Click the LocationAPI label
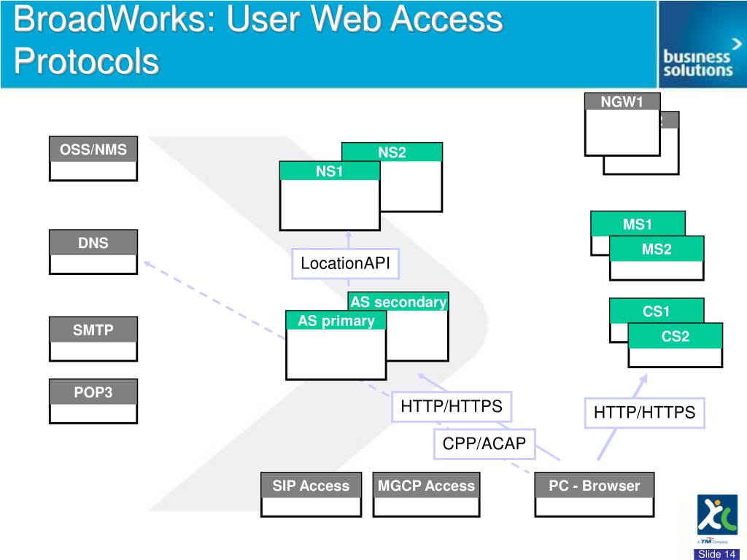 click(345, 263)
